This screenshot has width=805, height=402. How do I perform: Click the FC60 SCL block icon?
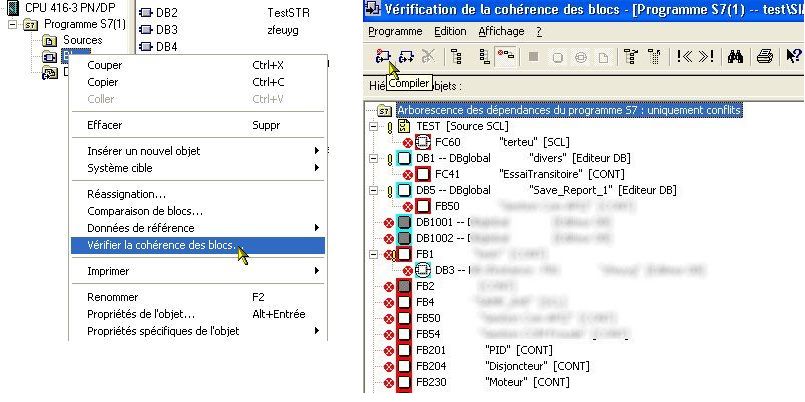click(x=423, y=142)
